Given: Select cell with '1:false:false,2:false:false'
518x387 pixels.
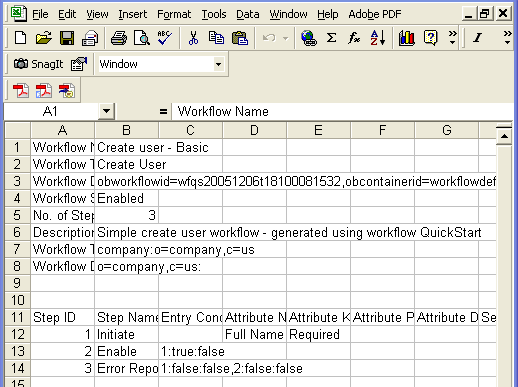Looking at the screenshot, I should (190, 368).
